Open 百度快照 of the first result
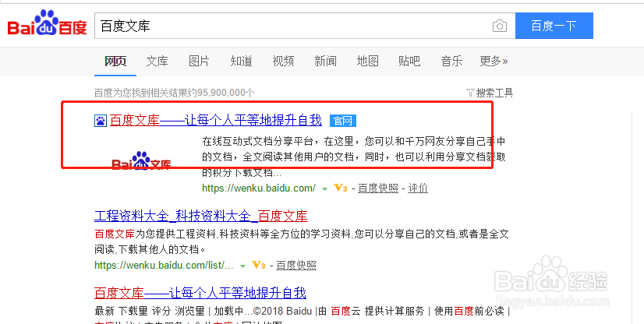The width and height of the screenshot is (644, 324). [x=378, y=188]
